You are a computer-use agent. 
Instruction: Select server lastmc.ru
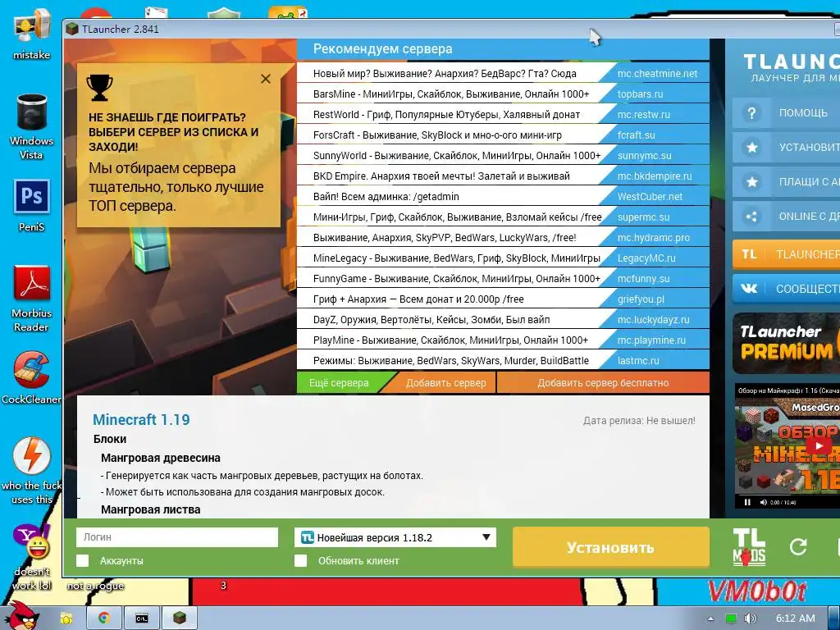click(x=638, y=361)
